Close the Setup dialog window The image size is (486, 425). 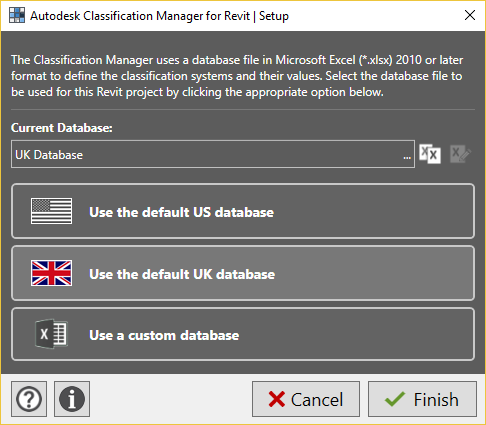click(470, 15)
